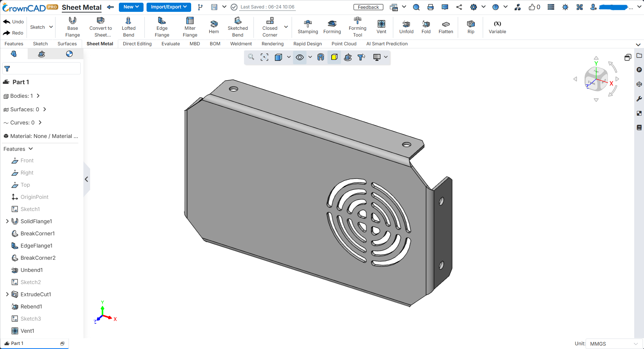The image size is (644, 349).
Task: Launch the Stamping tool
Action: pyautogui.click(x=308, y=27)
